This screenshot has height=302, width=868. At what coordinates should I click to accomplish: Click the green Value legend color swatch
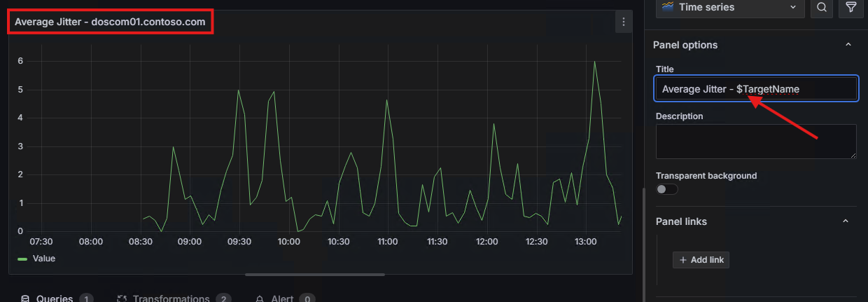(22, 259)
